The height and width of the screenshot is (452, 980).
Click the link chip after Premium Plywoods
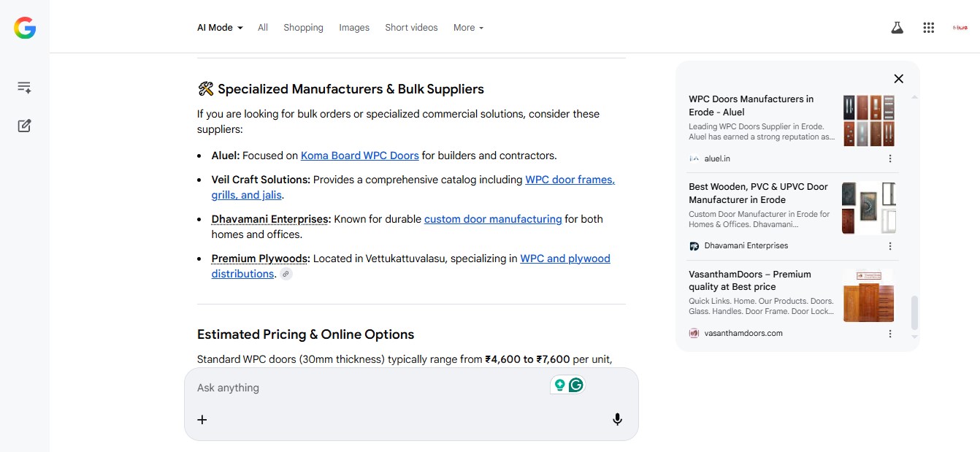coord(286,275)
